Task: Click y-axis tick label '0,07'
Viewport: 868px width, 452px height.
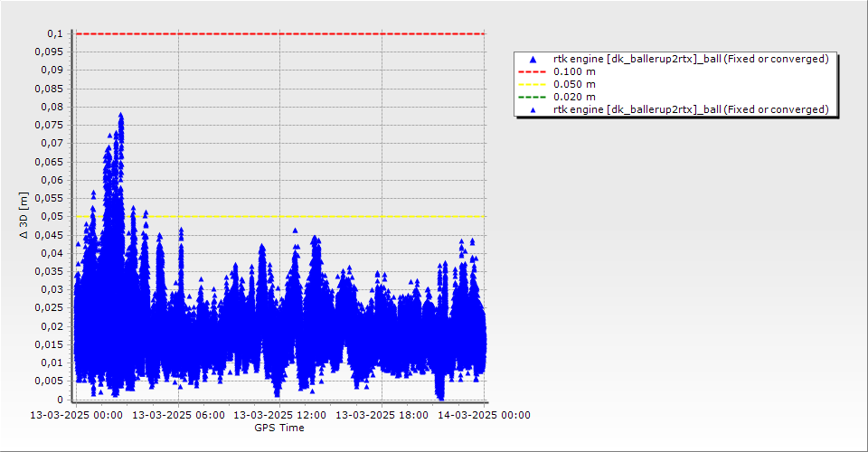Action: click(52, 144)
